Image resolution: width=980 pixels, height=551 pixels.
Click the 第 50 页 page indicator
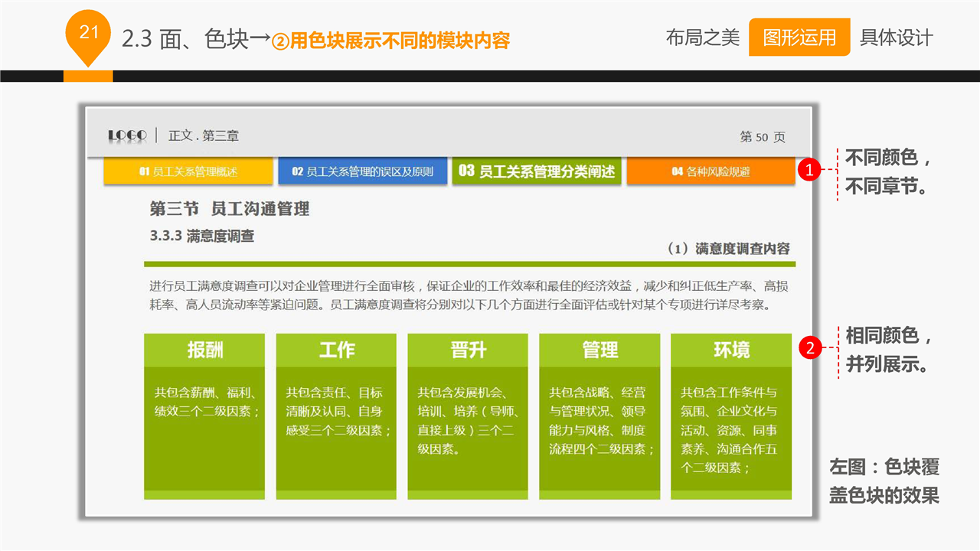[x=762, y=137]
